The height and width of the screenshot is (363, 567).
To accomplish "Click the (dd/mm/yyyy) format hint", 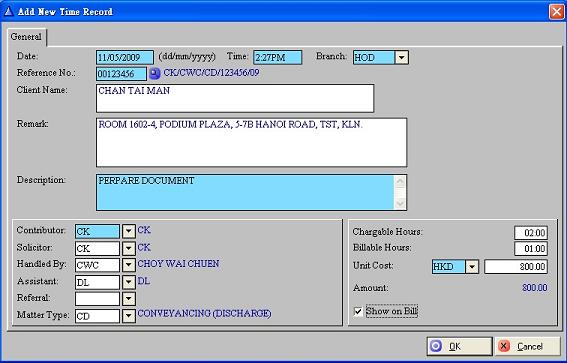I will 187,56.
